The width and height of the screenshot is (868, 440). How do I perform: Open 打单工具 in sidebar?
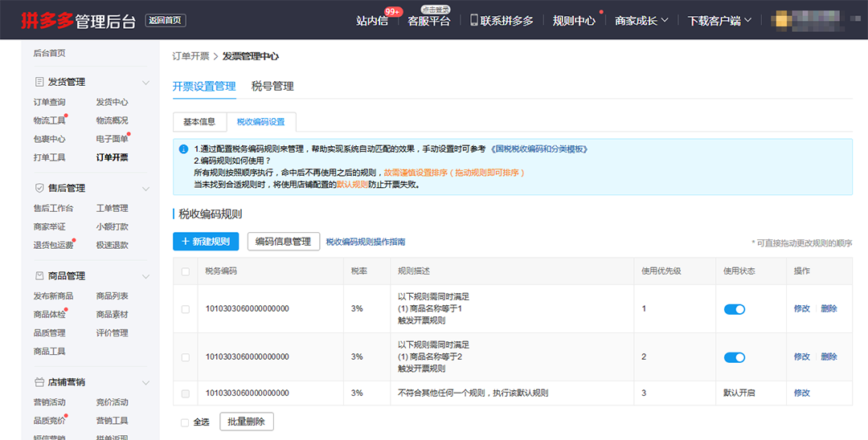49,157
